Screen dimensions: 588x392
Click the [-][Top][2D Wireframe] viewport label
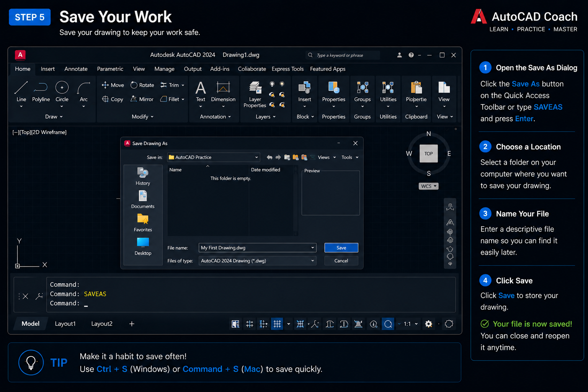click(39, 132)
